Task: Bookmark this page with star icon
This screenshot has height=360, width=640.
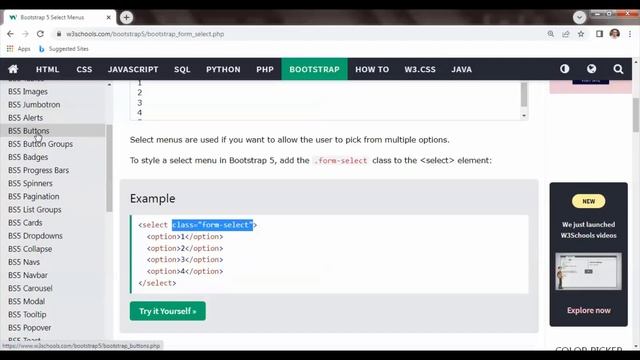Action: pos(581,34)
